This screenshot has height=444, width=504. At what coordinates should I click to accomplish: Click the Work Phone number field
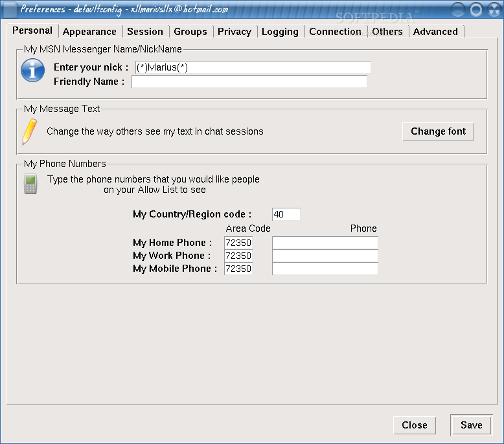point(325,256)
